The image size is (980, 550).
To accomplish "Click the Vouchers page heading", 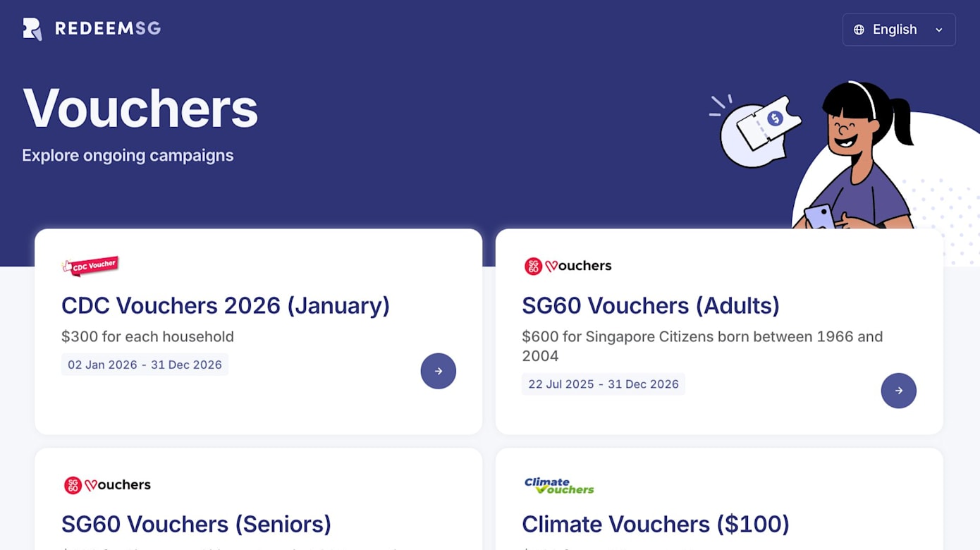I will pos(140,108).
